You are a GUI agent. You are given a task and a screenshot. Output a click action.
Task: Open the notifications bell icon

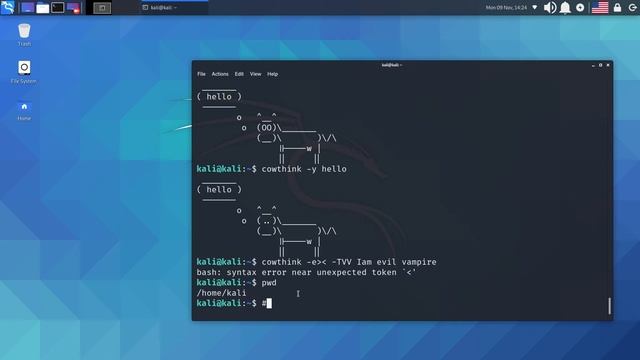[x=565, y=7]
